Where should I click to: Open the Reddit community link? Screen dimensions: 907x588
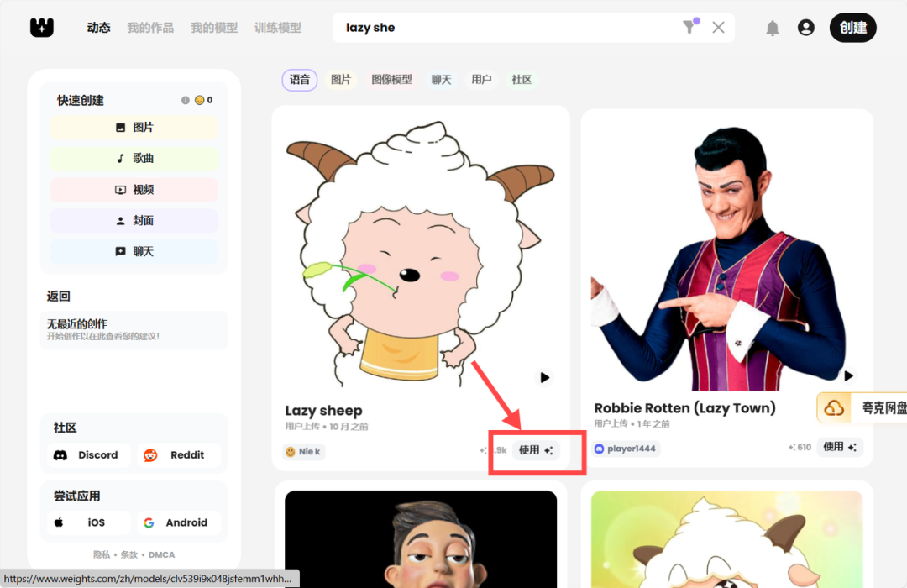coord(179,455)
